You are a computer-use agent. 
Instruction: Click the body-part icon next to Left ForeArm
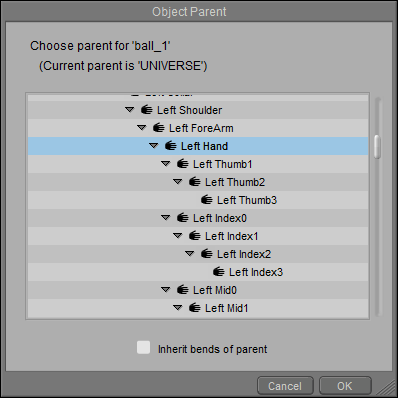click(x=159, y=128)
